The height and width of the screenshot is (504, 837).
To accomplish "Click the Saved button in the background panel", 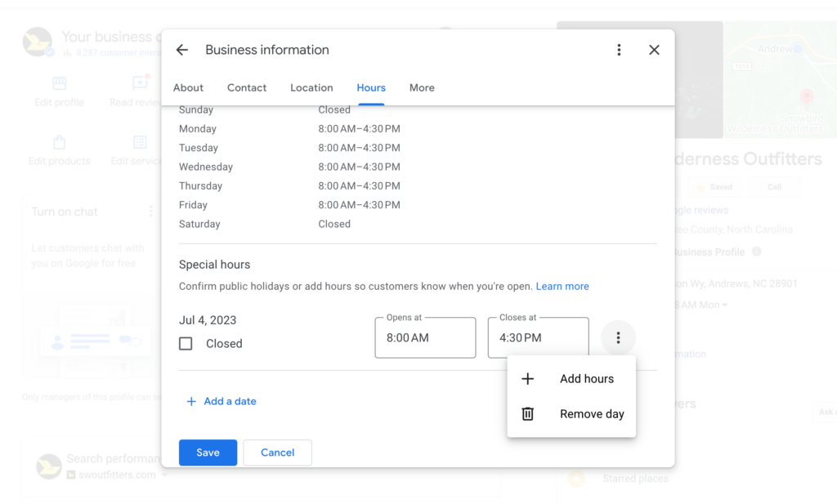I will click(714, 187).
